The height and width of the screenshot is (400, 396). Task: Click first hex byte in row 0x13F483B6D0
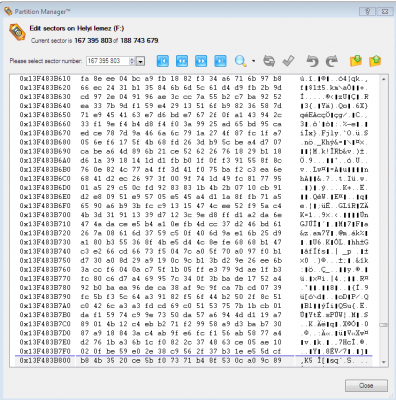85,188
